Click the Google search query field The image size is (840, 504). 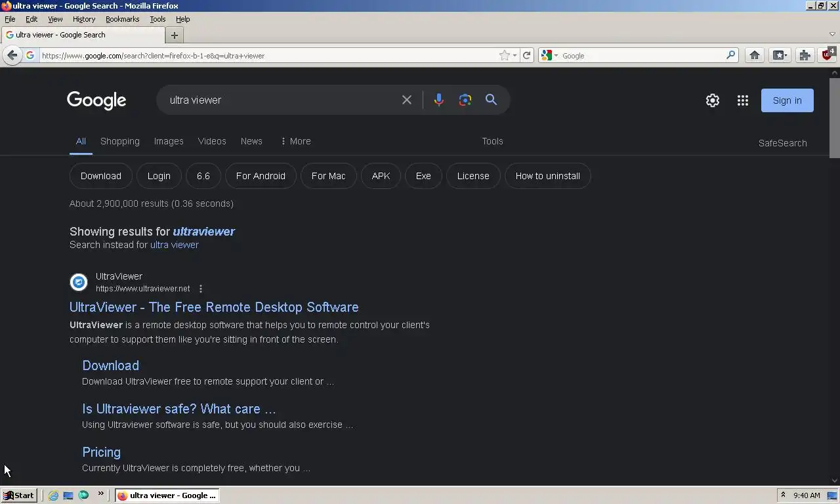tap(281, 100)
